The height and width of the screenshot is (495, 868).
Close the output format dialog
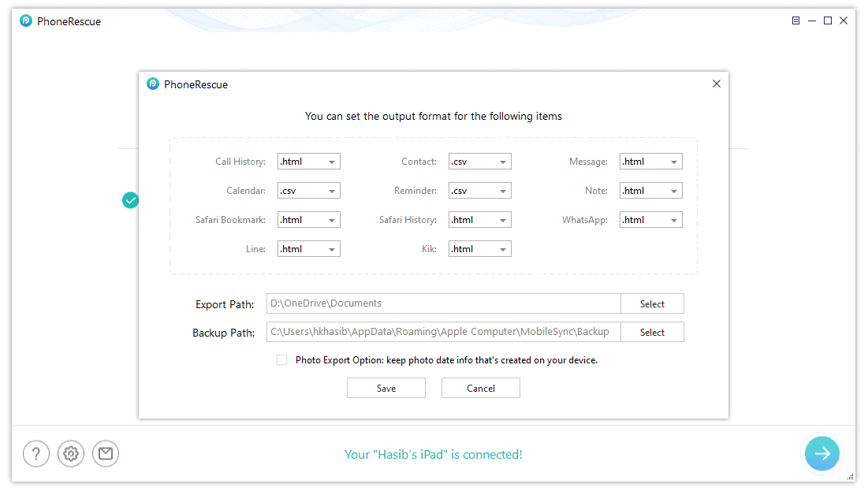716,84
